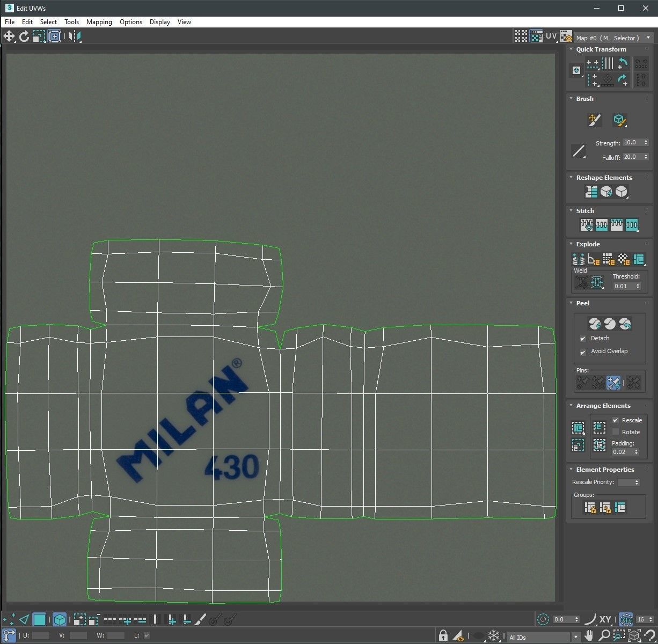Screen dimensions: 658x644
Task: Collapse the Reshape Elements rollout
Action: (x=571, y=178)
